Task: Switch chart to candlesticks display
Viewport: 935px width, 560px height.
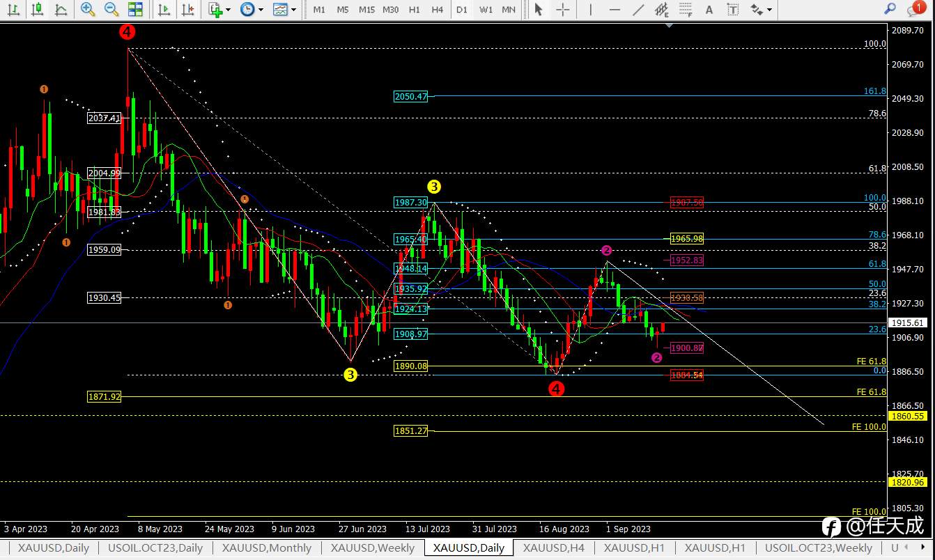Action: pyautogui.click(x=37, y=10)
